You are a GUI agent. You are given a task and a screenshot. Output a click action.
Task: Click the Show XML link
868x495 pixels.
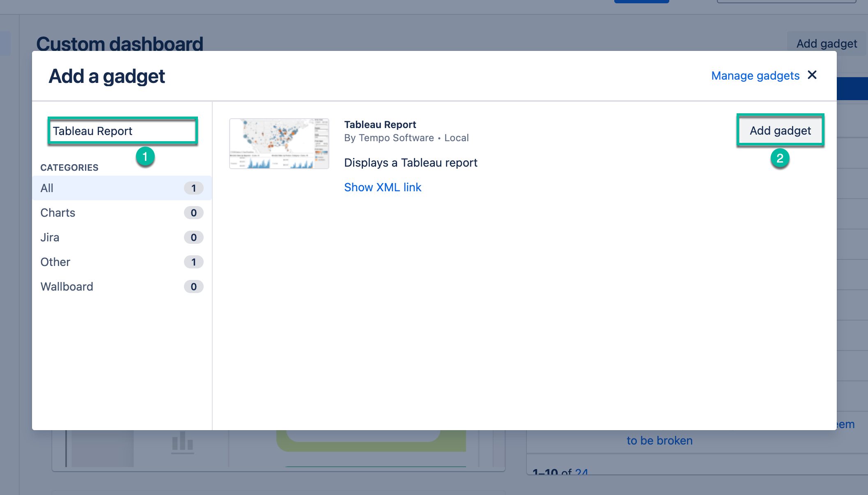click(382, 188)
